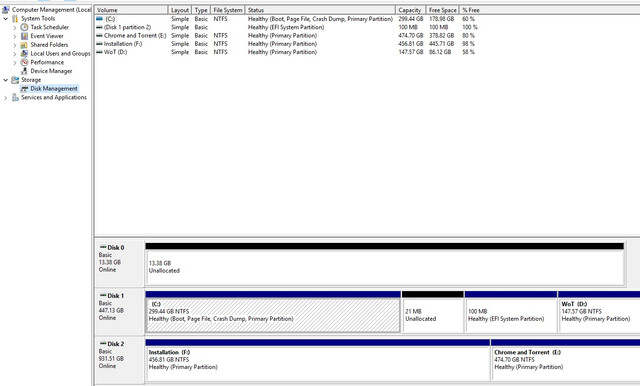Collapse the Storage tree node
The height and width of the screenshot is (386, 640).
coord(5,80)
